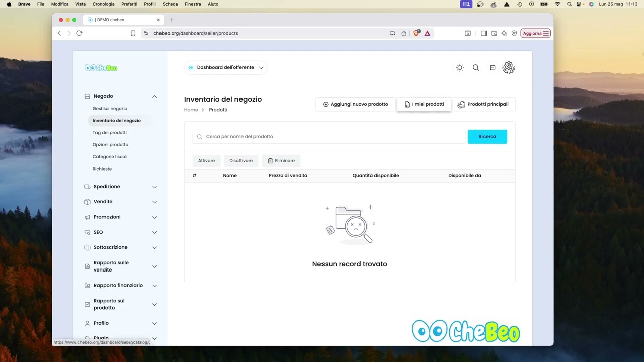Open the Wi-Fi status menu bar icon
This screenshot has height=362, width=644.
pos(557,4)
